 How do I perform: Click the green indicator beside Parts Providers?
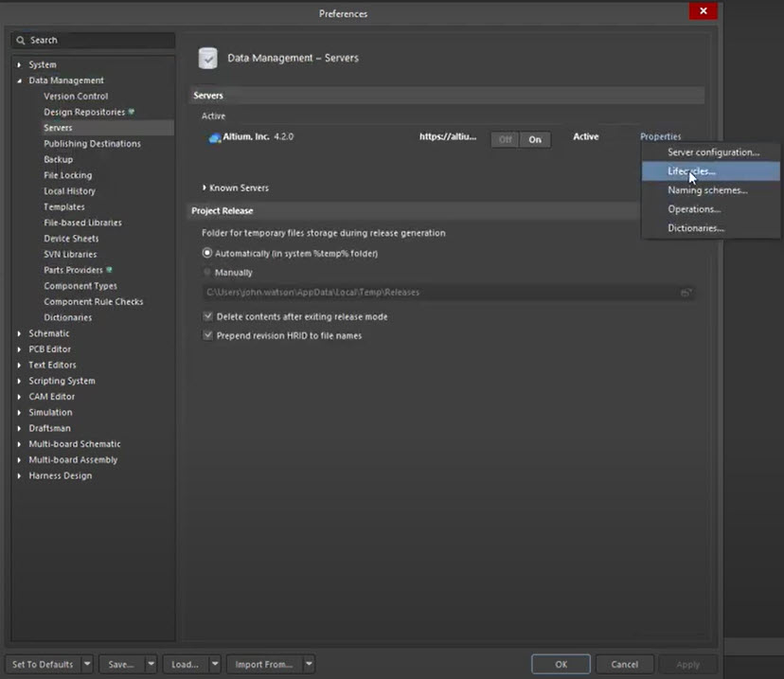pyautogui.click(x=110, y=270)
